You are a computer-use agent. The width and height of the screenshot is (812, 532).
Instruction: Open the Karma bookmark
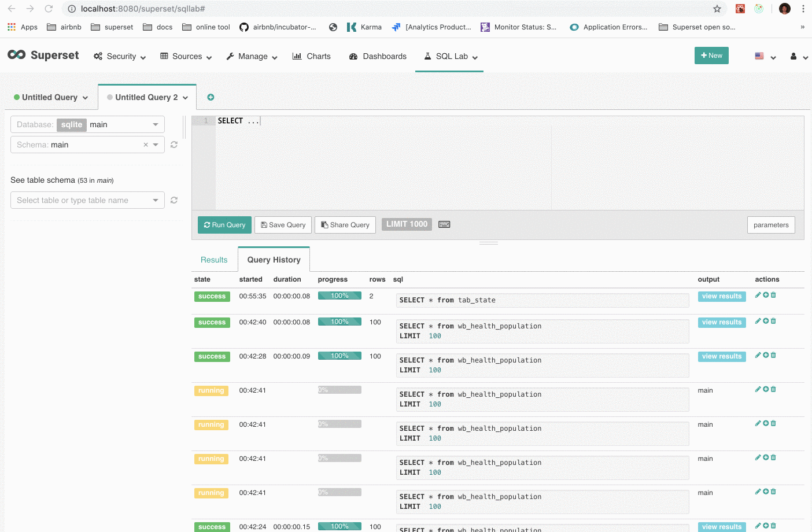tap(364, 27)
